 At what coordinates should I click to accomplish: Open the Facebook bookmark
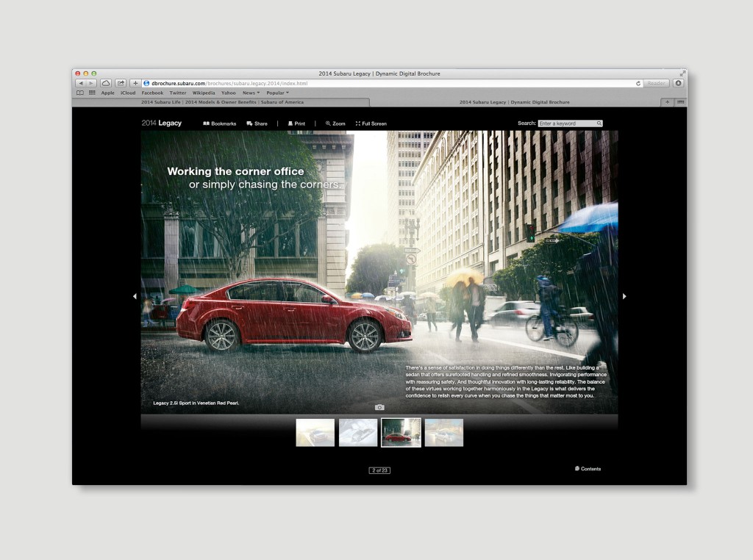[152, 93]
